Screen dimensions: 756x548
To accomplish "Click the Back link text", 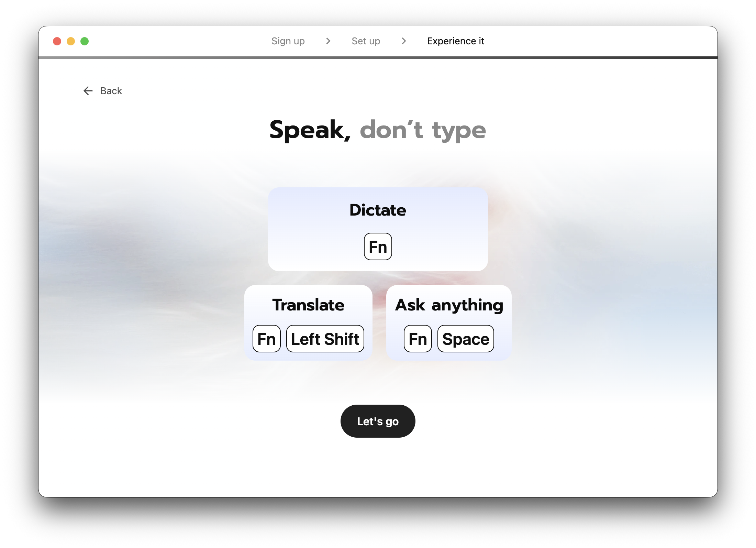I will (111, 91).
